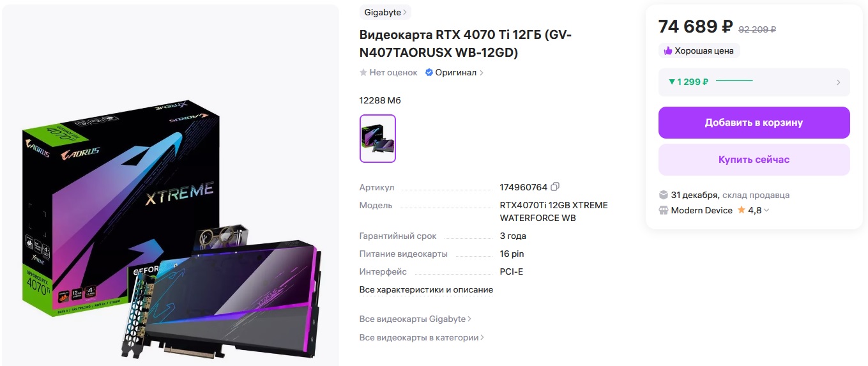Click the Modern Device store icon

(x=664, y=210)
